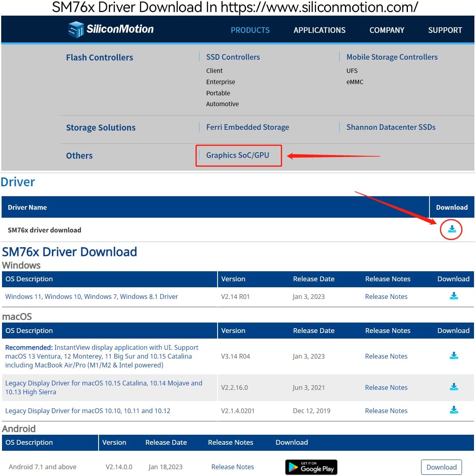Viewport: 476px width, 476px height.
Task: Click the circled SM76x driver download icon
Action: tap(452, 230)
